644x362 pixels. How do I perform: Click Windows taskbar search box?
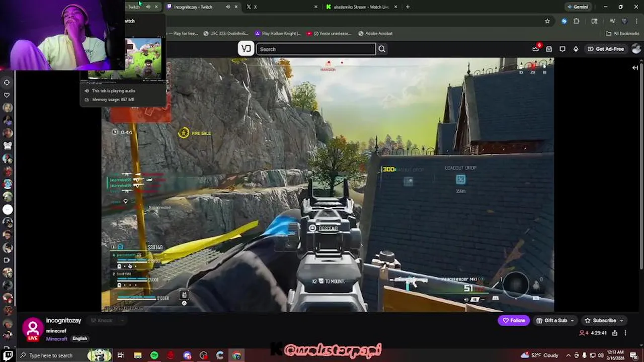(x=64, y=355)
